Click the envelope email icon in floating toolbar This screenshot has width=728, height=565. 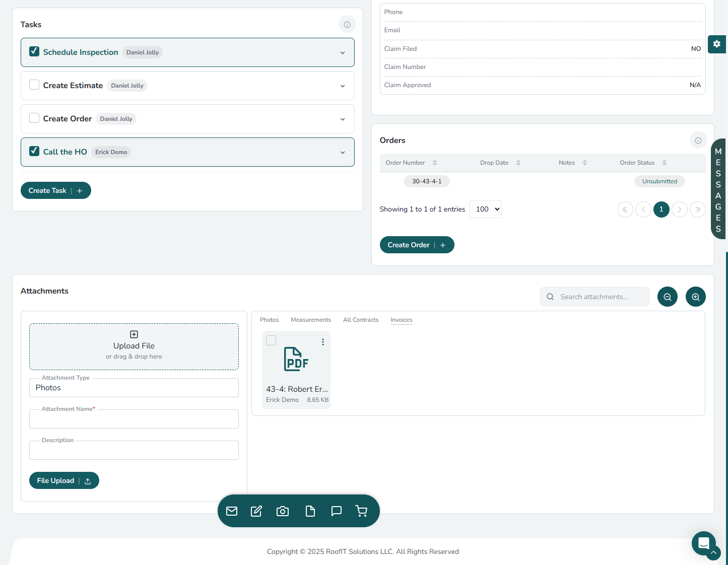coord(232,511)
